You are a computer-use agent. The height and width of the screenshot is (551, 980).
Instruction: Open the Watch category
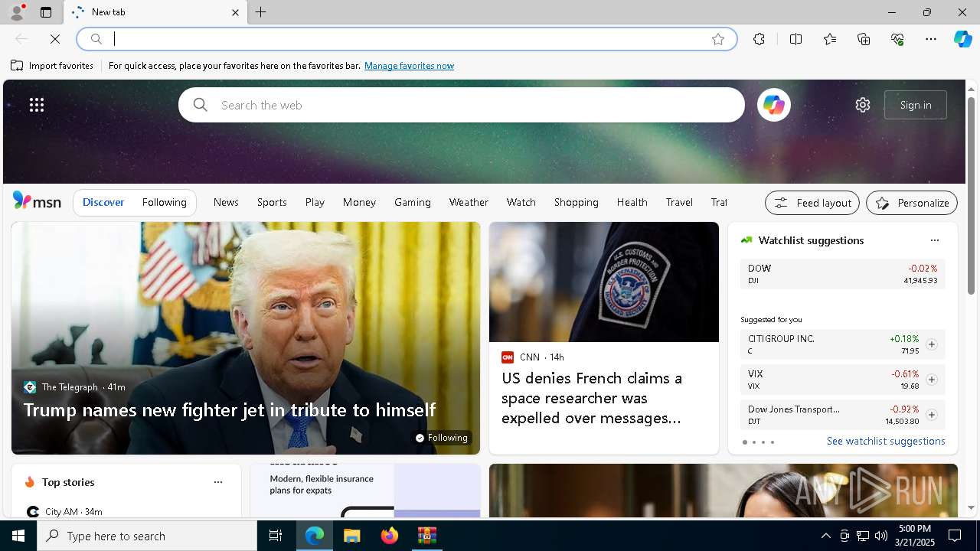(x=521, y=202)
